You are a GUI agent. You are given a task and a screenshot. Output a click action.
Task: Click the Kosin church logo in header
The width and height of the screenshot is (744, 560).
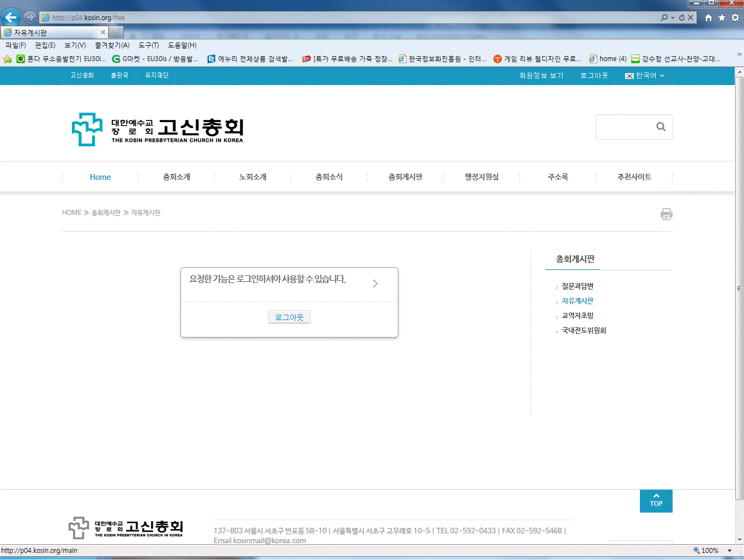(157, 129)
